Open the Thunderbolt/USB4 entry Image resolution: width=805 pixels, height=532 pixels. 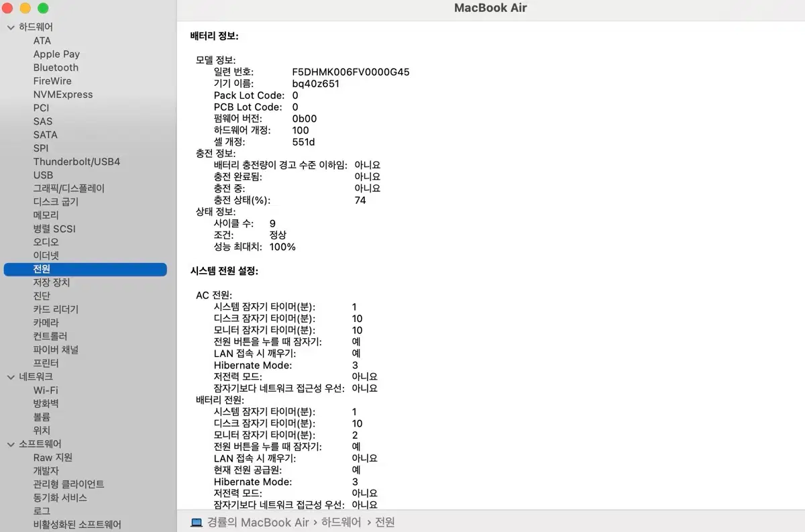(77, 162)
